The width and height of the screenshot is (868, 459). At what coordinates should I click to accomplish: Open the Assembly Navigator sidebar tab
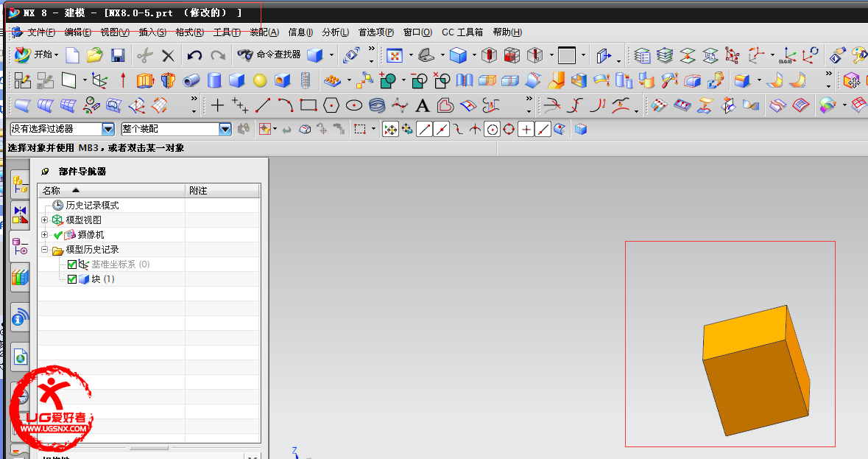[x=20, y=184]
